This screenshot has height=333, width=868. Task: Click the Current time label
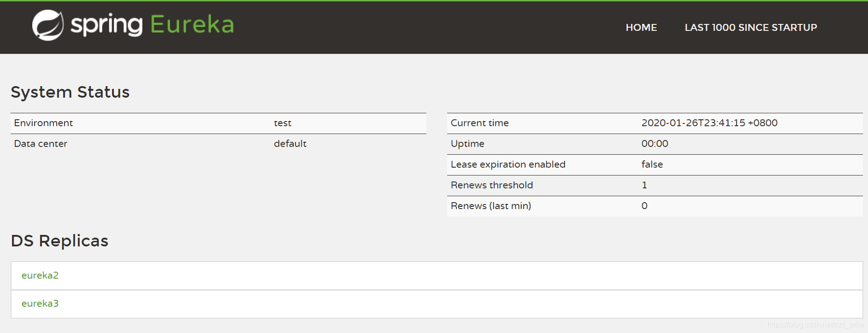(x=479, y=123)
